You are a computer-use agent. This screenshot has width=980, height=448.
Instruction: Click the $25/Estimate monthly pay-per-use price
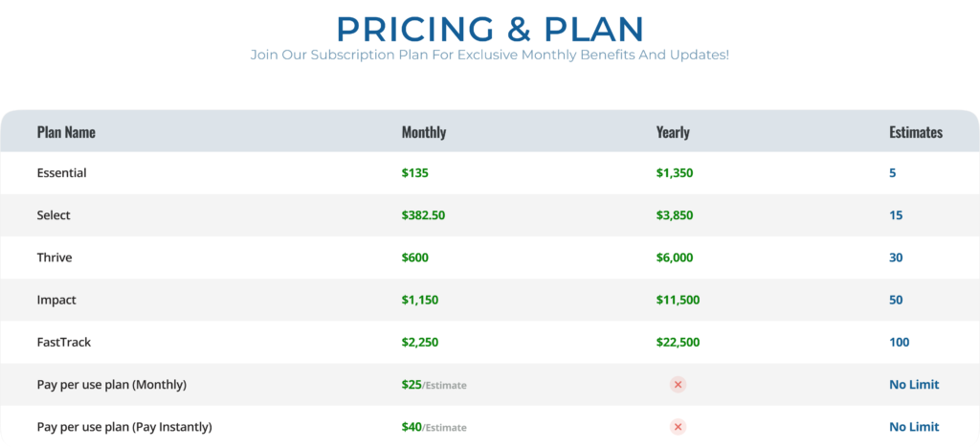[x=434, y=385]
